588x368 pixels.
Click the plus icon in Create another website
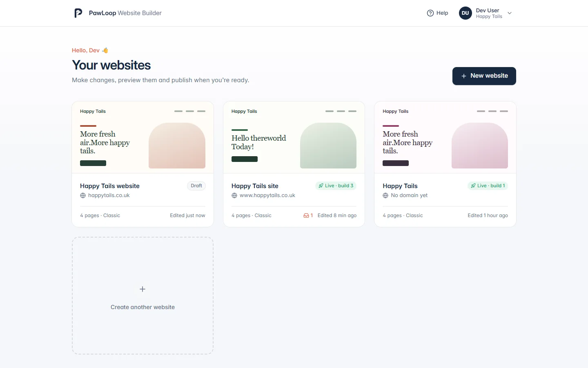pos(143,289)
